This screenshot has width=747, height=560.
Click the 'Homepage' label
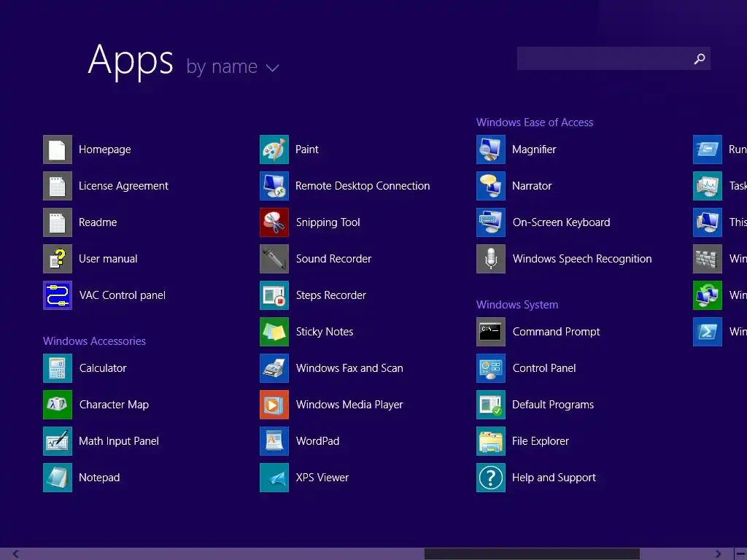105,149
